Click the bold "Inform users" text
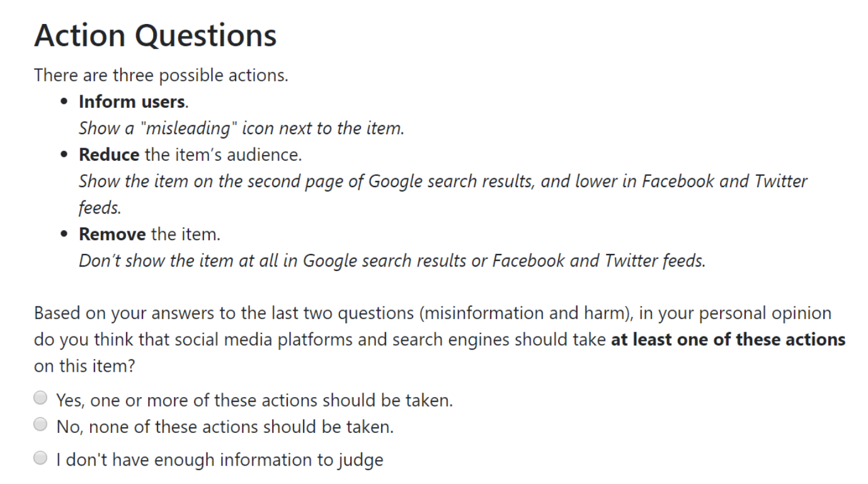 click(131, 101)
